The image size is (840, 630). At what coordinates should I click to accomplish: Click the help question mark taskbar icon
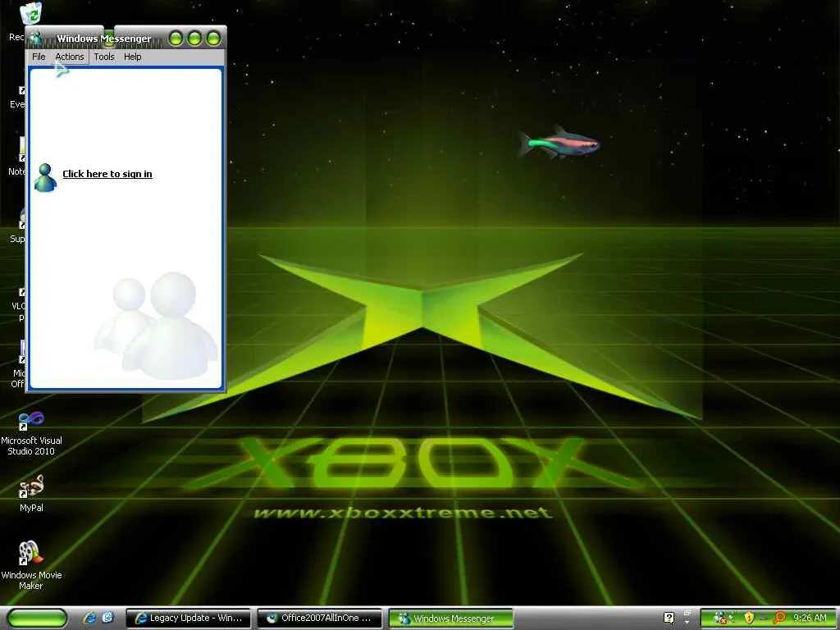[669, 618]
